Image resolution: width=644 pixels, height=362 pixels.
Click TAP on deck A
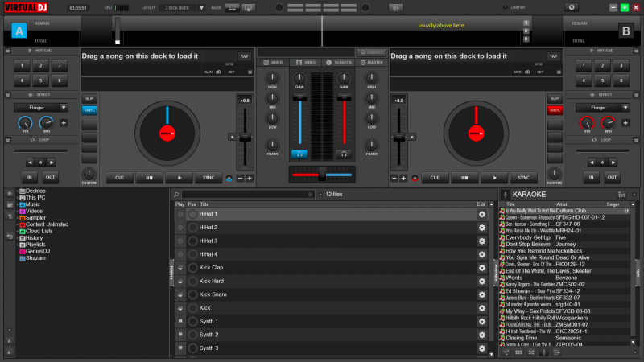coord(245,56)
